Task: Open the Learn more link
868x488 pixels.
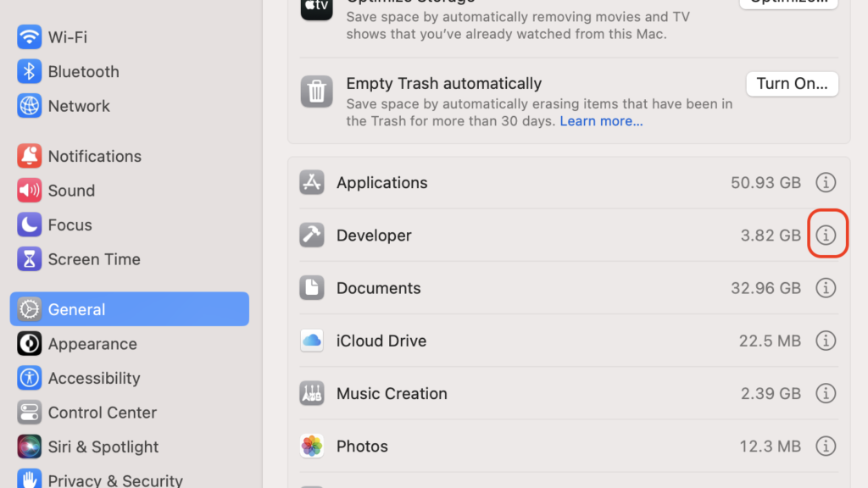Action: (601, 121)
